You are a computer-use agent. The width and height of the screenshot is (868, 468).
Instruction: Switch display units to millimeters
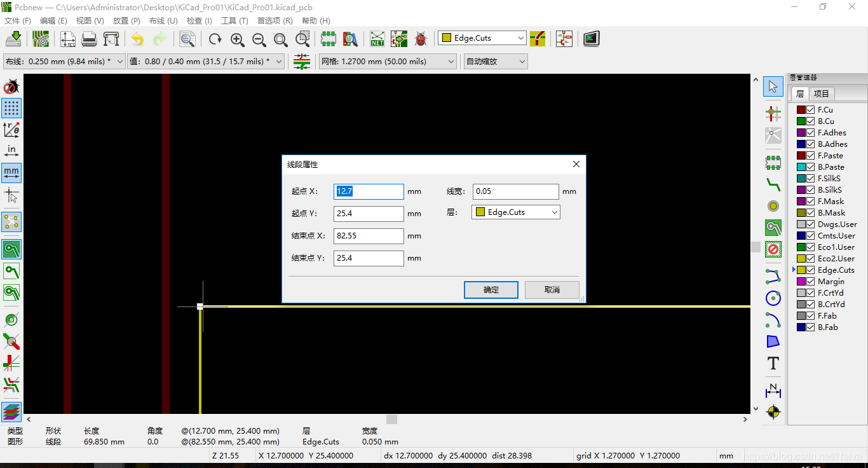point(11,172)
